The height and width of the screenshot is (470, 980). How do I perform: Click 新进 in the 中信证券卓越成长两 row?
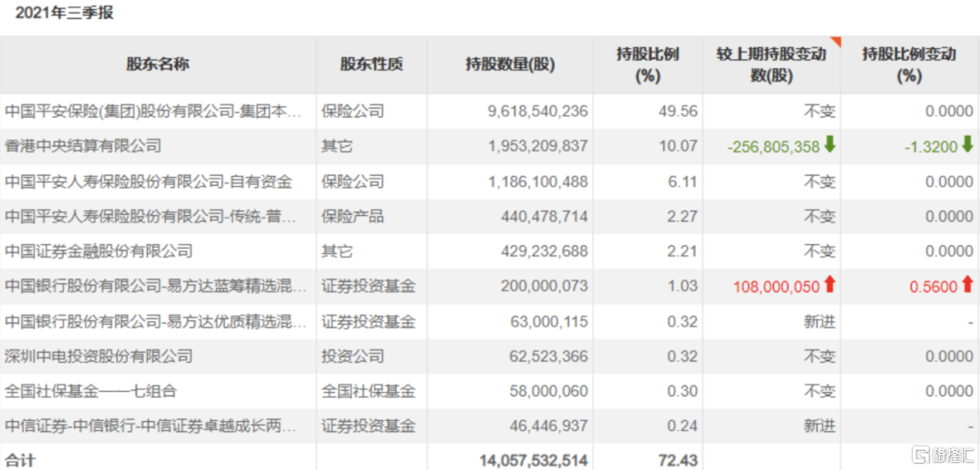(x=819, y=426)
